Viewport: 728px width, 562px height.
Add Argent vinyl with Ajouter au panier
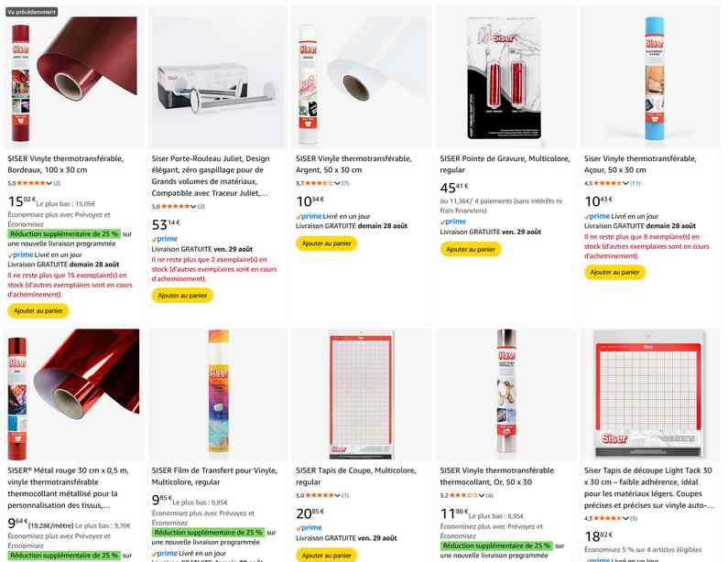326,243
